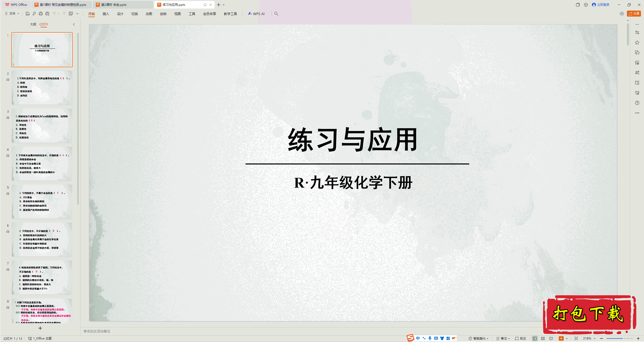Start slideshow with orange play button
The height and width of the screenshot is (342, 644).
[561, 338]
